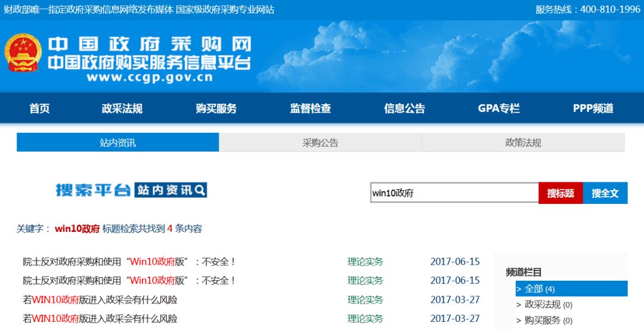Image resolution: width=644 pixels, height=329 pixels.
Task: Filter by 政采法规 (0) channel
Action: 544,305
